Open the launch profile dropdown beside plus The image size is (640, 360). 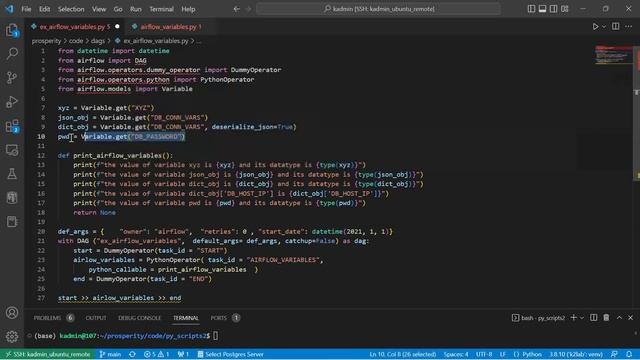coord(582,318)
